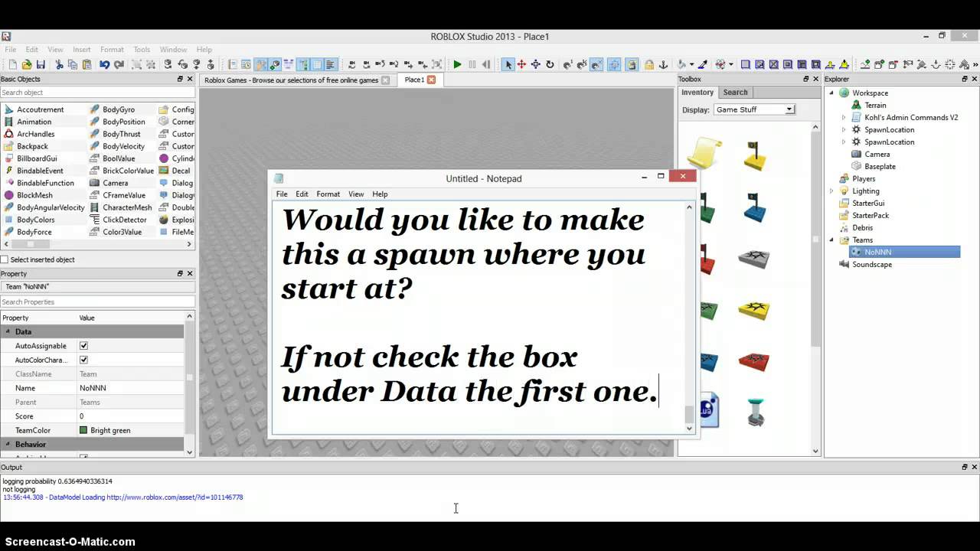Switch to the Toolbox Search tab
Viewport: 980px width, 551px height.
[735, 92]
